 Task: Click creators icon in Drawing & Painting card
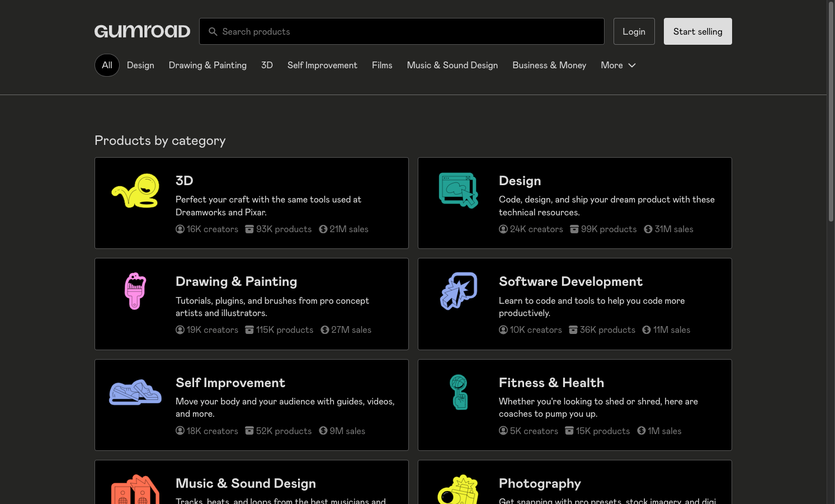180,330
